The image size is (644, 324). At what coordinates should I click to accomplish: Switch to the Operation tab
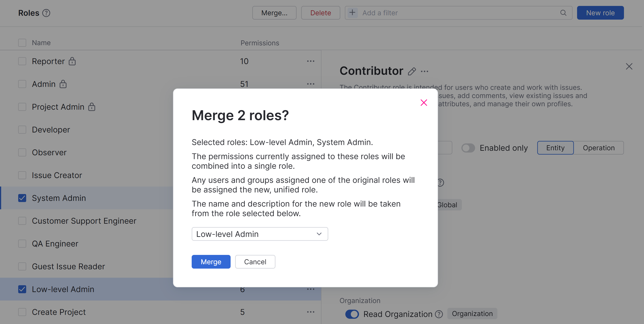pyautogui.click(x=598, y=148)
